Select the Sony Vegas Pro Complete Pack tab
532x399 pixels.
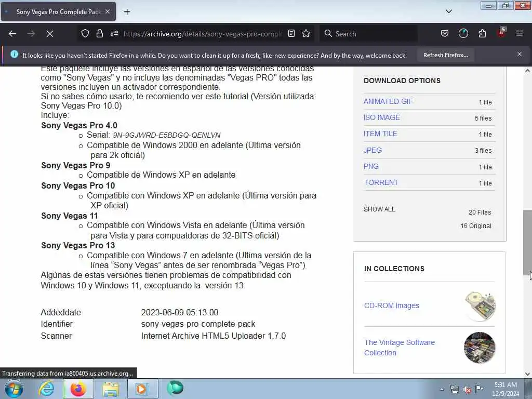(58, 12)
